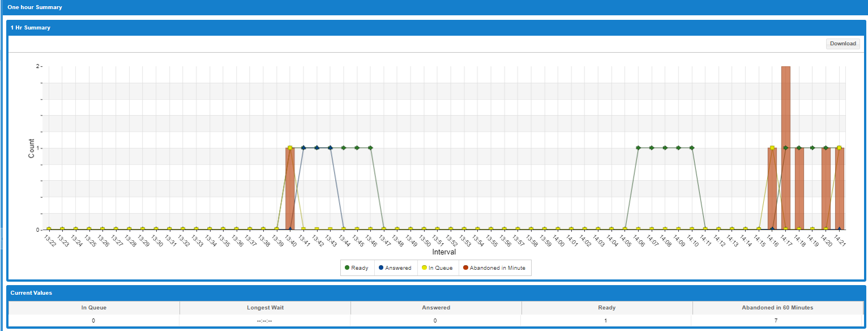Click the abandoned bar at 14:20
This screenshot has height=331, width=868.
[x=826, y=189]
